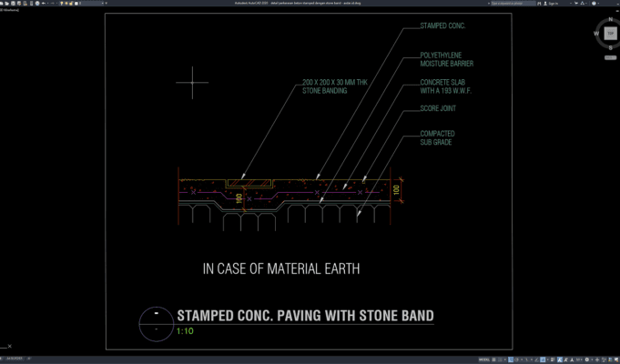Add a new layout with the plus tab
Screen dimensions: 620x364
click(28, 359)
